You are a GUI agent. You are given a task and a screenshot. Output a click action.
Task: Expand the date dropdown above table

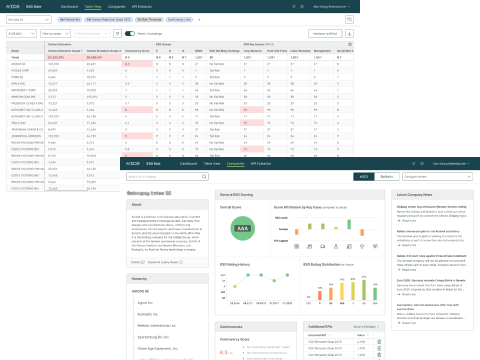(x=21, y=34)
